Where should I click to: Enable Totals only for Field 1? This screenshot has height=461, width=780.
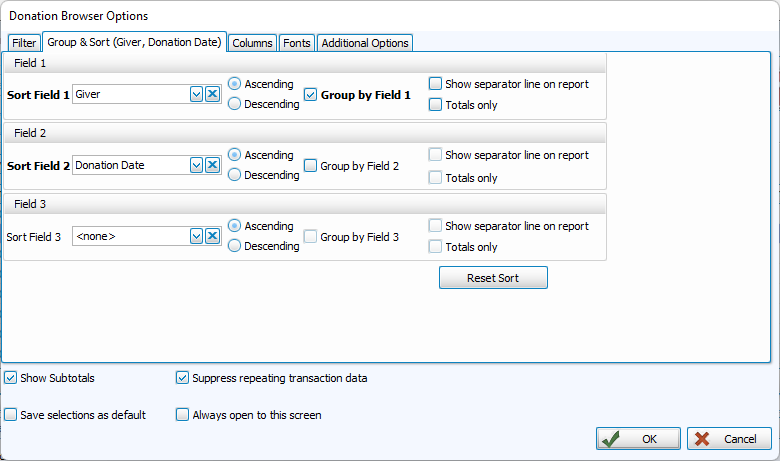click(435, 105)
